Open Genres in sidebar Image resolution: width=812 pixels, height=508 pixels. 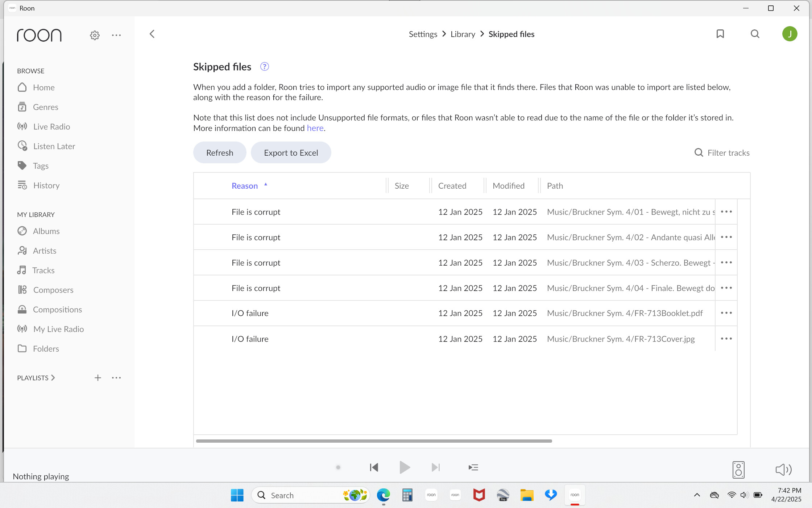[38, 107]
